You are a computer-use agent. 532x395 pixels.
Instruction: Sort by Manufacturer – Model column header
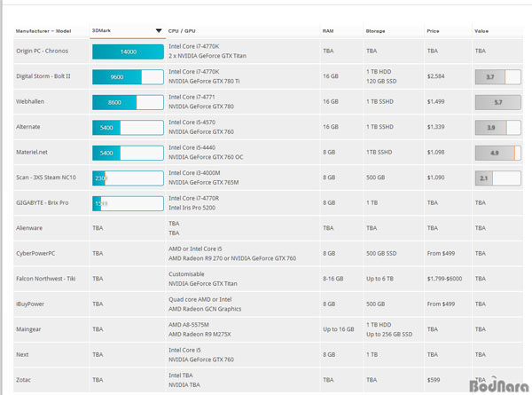[x=43, y=31]
